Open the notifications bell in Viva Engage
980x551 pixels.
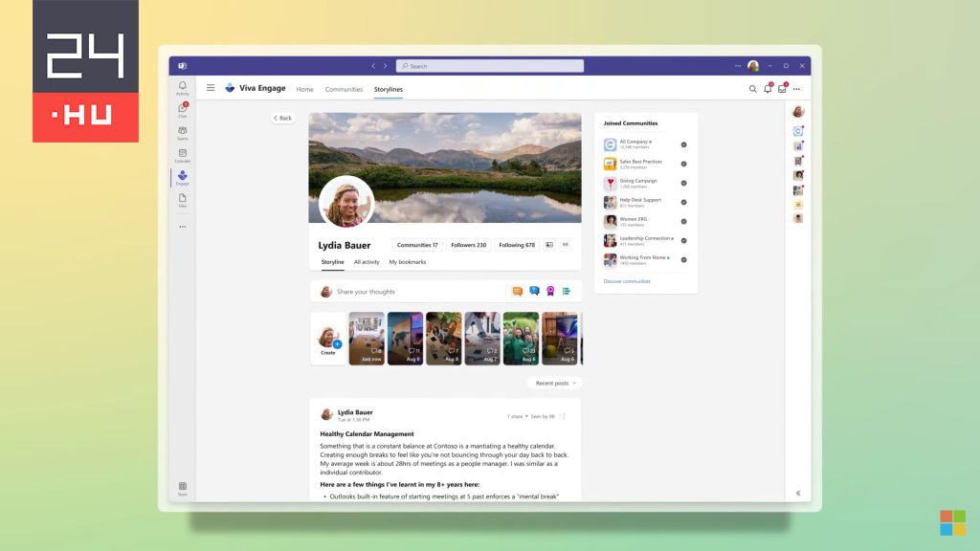768,89
